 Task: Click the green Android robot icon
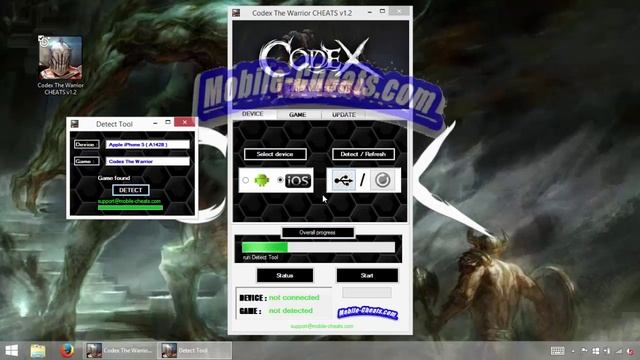point(262,180)
